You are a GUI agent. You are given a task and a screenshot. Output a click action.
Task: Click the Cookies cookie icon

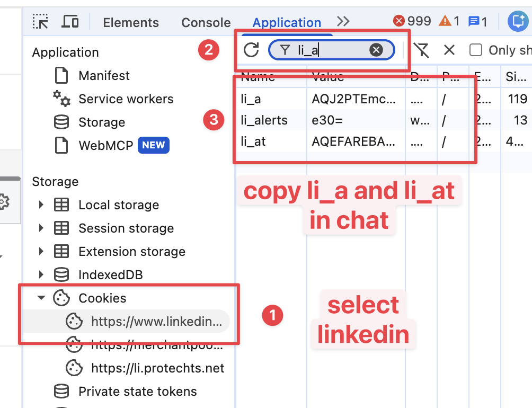click(61, 298)
